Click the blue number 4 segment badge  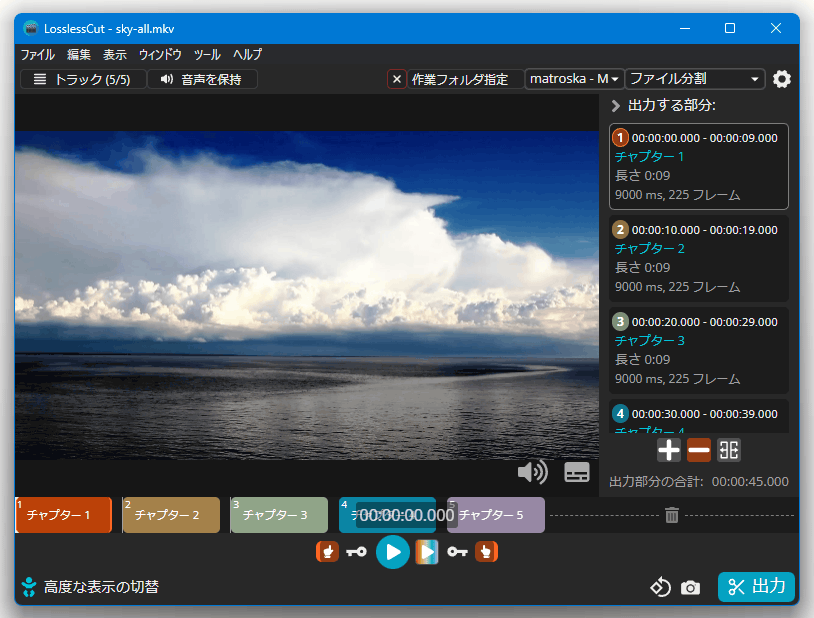coord(620,414)
